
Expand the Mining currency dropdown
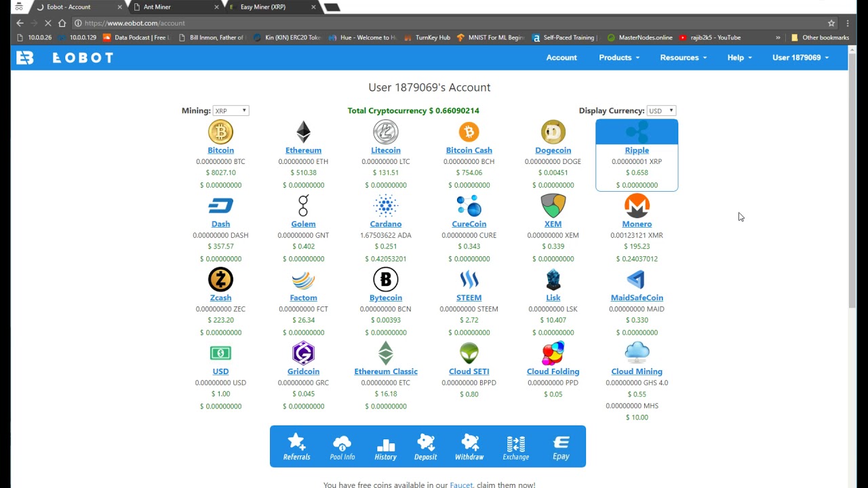tap(231, 110)
